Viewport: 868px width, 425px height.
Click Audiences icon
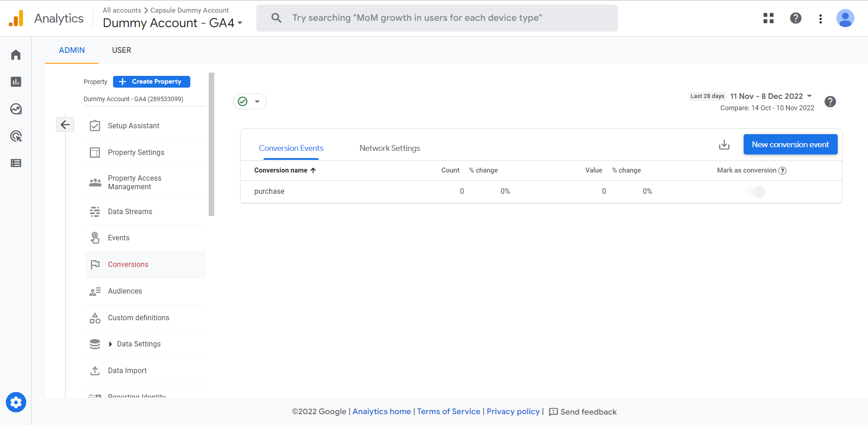(x=95, y=291)
